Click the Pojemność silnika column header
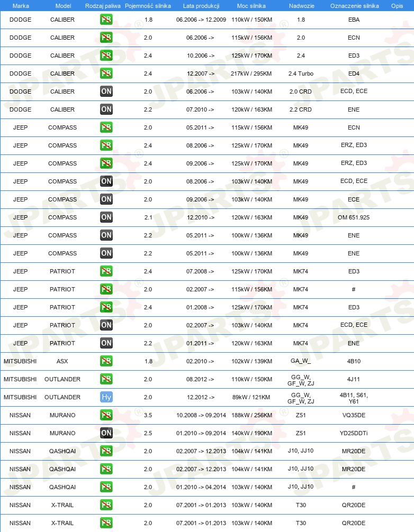Screen dimensions: 414x532 pyautogui.click(x=148, y=6)
